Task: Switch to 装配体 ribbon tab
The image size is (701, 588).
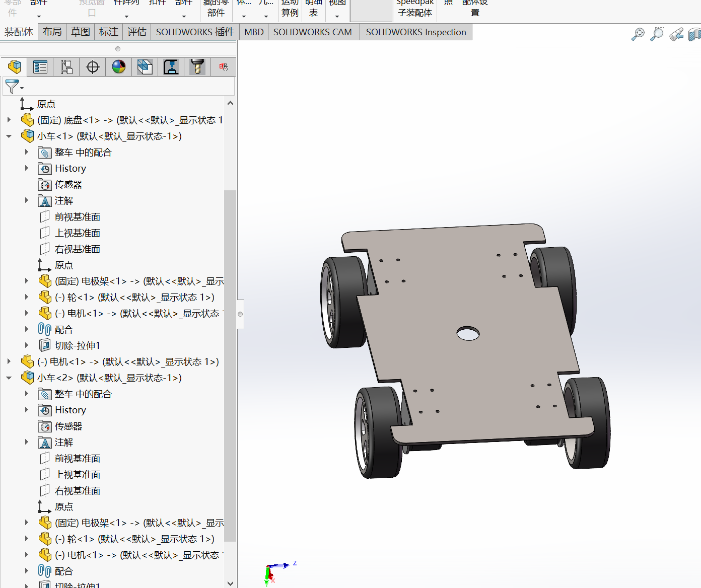Action: point(19,32)
